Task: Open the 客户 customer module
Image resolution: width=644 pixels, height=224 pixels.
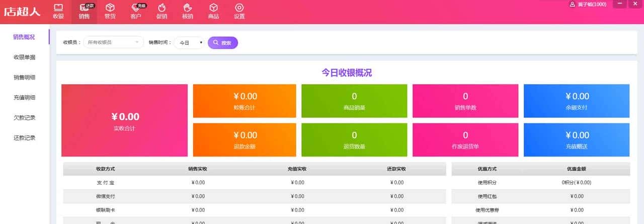Action: [x=136, y=11]
